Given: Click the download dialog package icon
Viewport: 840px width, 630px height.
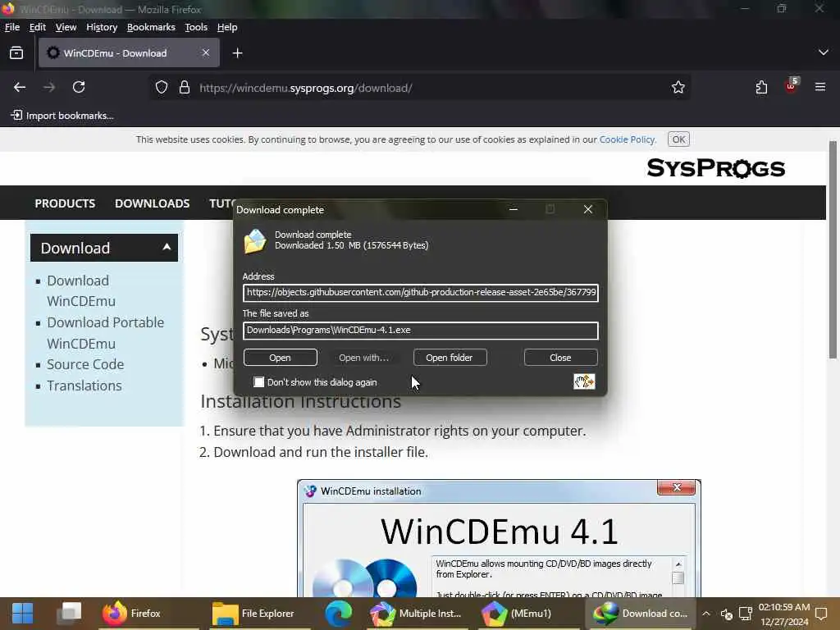Looking at the screenshot, I should [x=255, y=241].
